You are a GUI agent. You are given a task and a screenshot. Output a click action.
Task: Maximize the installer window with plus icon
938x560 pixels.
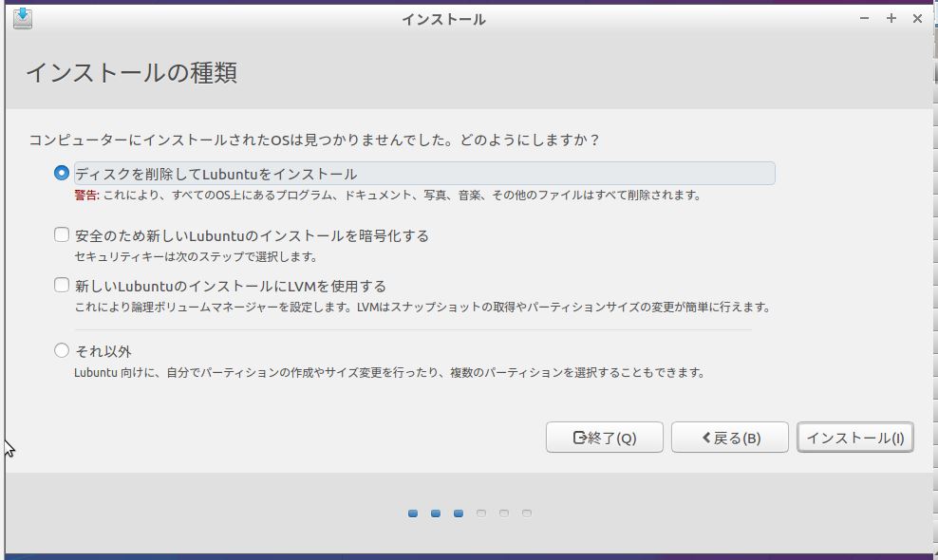[x=891, y=19]
